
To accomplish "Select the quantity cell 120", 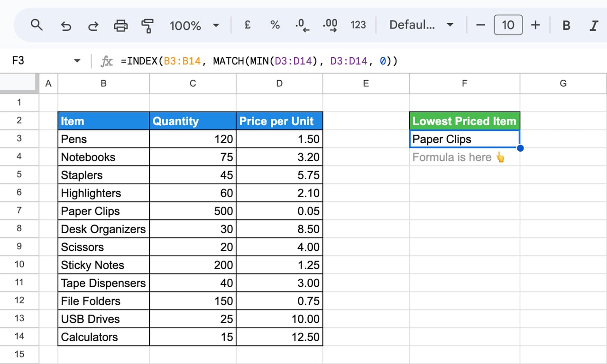I will (193, 139).
